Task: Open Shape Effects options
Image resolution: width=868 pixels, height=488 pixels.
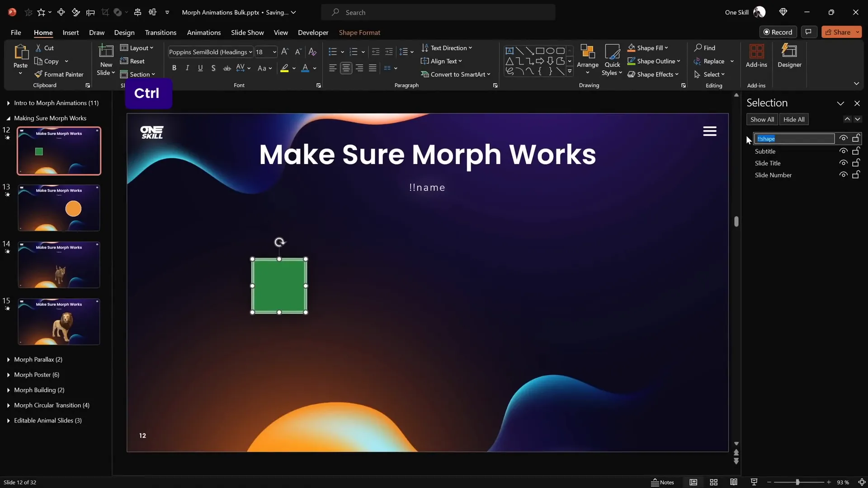Action: click(653, 74)
